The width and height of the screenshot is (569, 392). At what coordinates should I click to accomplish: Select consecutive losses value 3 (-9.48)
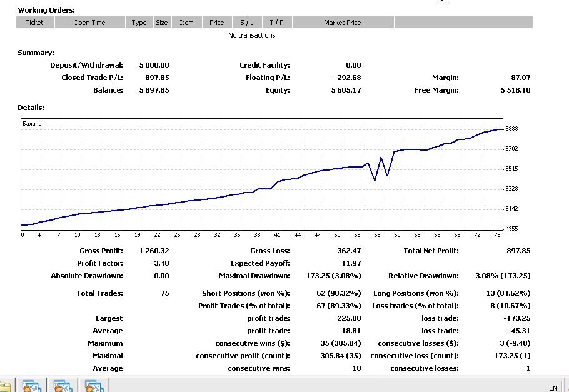[515, 343]
